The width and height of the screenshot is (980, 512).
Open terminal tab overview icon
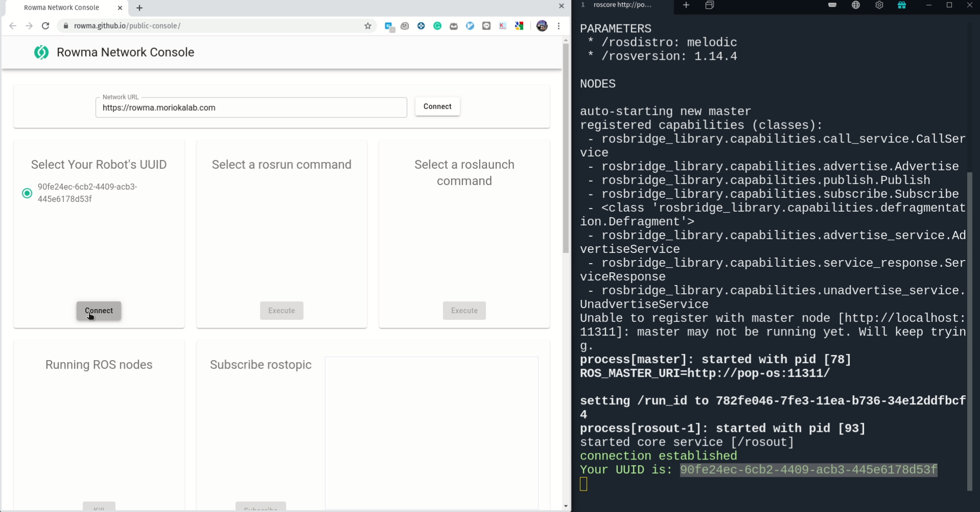pos(709,5)
